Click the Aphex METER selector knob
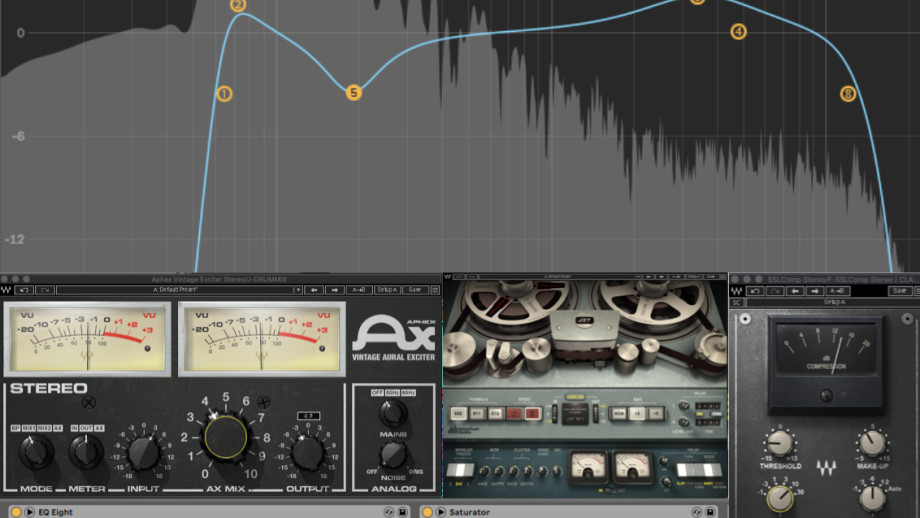920x518 pixels. coord(86,452)
